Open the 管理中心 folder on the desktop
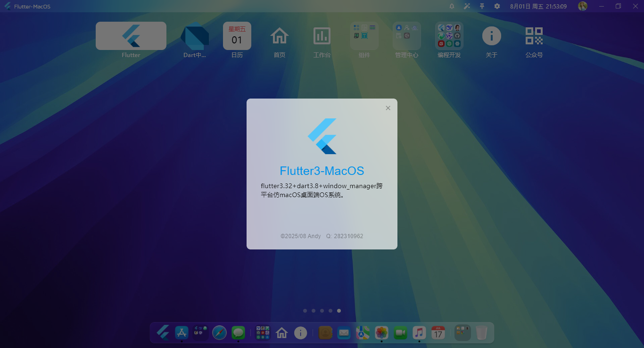The width and height of the screenshot is (644, 348). point(407,36)
